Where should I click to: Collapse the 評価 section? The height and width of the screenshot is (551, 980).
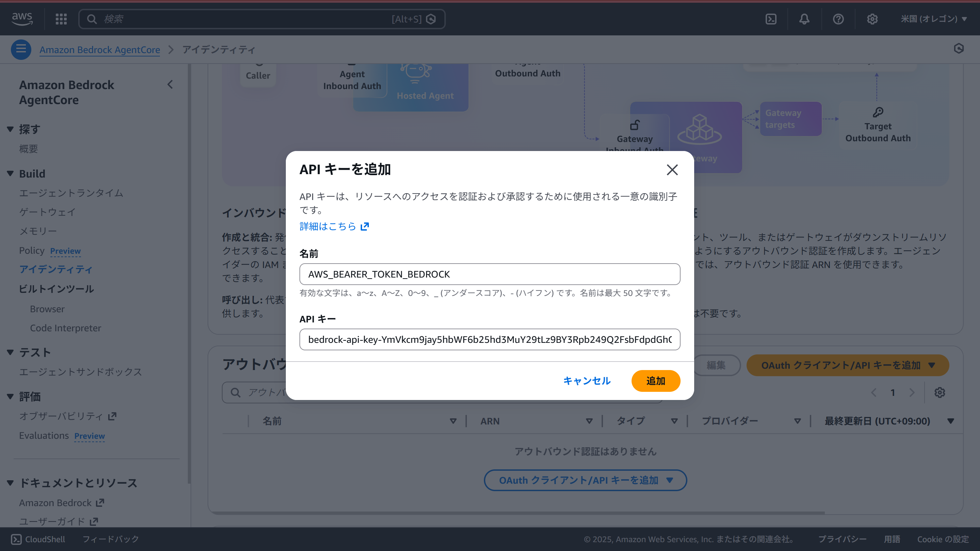click(x=10, y=397)
